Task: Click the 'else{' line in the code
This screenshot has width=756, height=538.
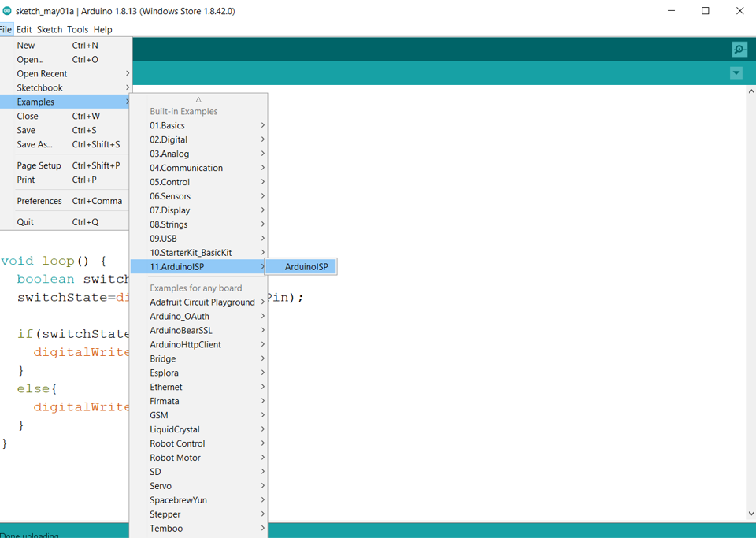Action: pyautogui.click(x=37, y=389)
